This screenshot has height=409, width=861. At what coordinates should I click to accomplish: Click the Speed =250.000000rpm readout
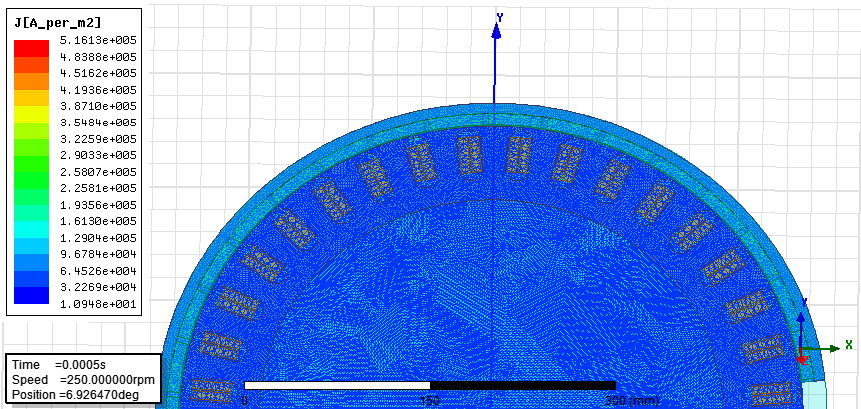click(83, 380)
